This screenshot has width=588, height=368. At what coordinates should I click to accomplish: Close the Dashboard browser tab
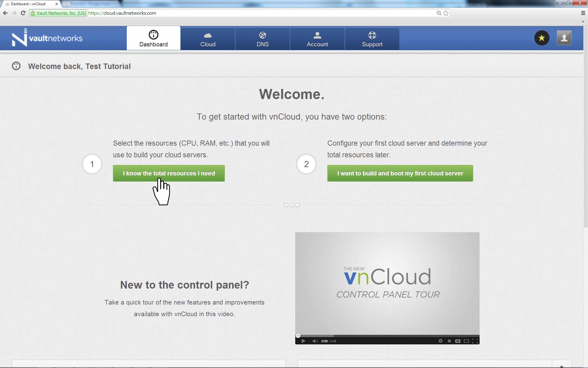56,4
